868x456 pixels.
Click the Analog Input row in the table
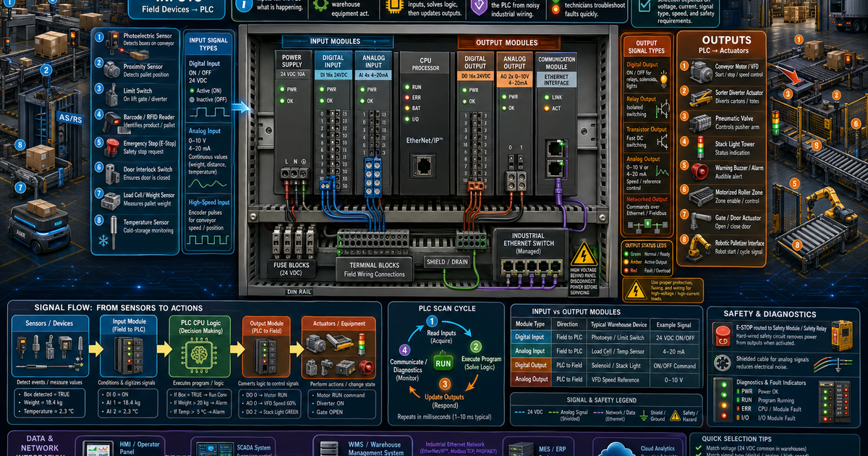[606, 351]
